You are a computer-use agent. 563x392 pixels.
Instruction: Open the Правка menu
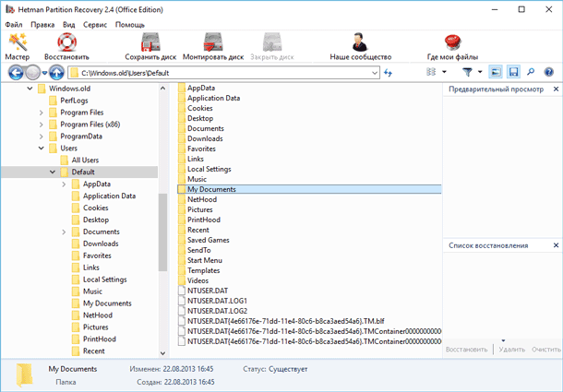click(x=42, y=25)
